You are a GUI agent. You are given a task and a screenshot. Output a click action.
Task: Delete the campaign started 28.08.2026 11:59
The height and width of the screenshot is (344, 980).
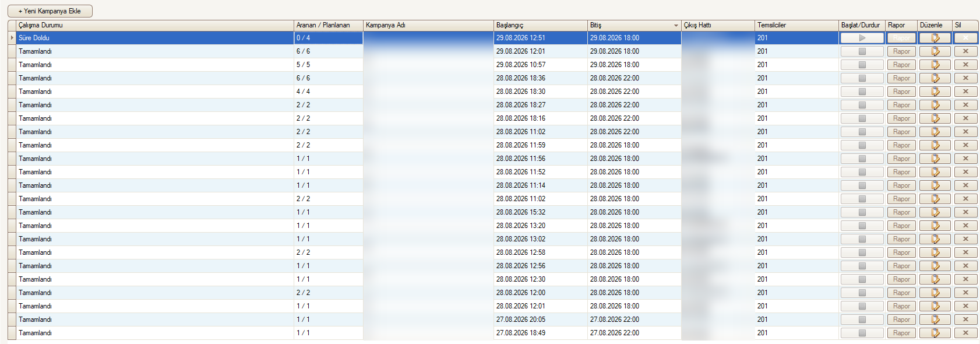click(x=965, y=145)
